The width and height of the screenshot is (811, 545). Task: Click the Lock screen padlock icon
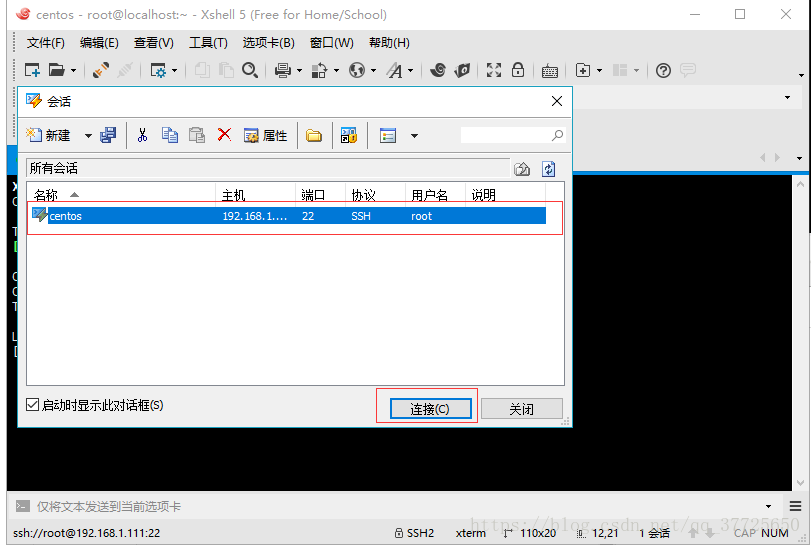click(518, 70)
